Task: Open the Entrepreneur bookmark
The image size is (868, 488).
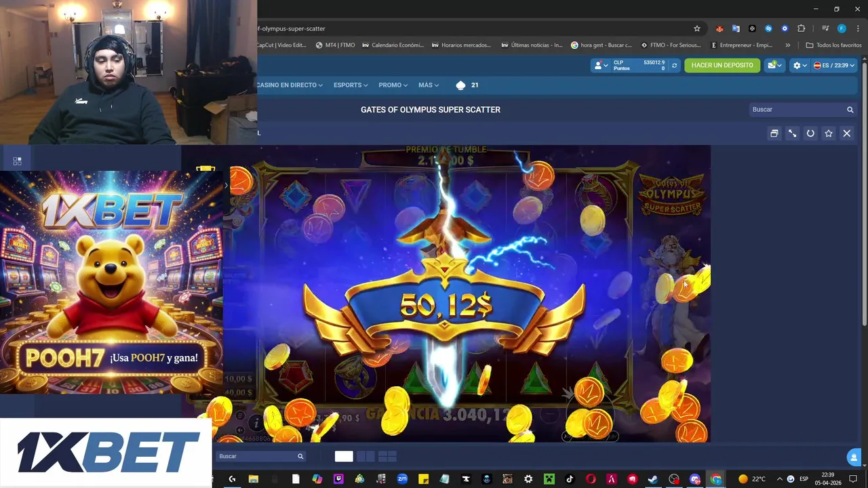Action: coord(742,45)
